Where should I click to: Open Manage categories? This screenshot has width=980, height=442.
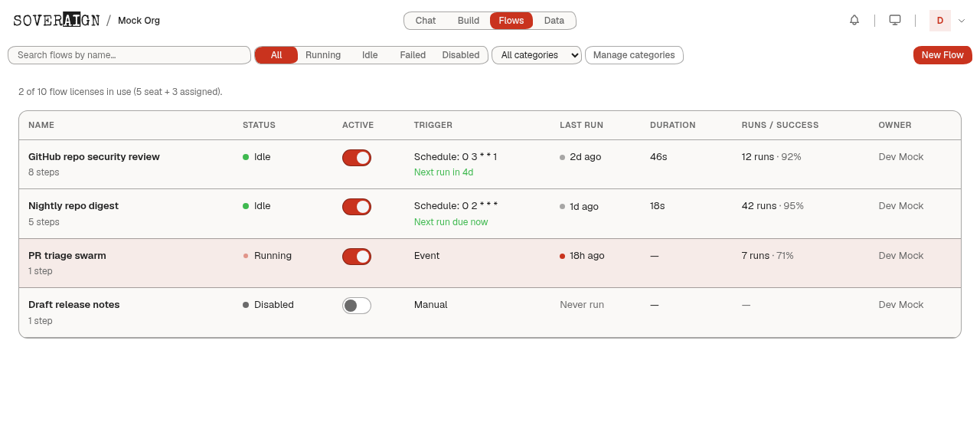tap(634, 55)
